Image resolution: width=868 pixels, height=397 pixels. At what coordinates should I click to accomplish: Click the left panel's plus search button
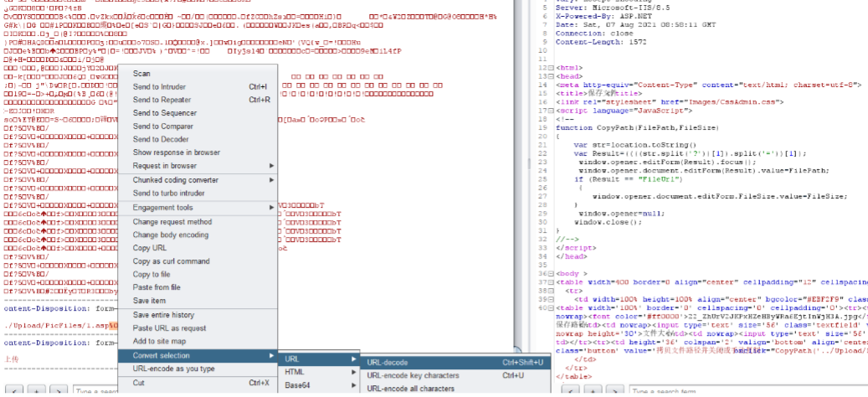(x=37, y=391)
